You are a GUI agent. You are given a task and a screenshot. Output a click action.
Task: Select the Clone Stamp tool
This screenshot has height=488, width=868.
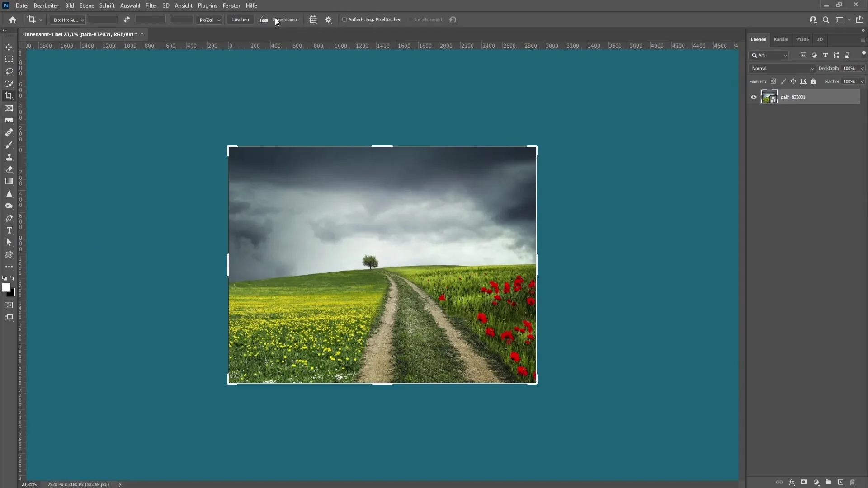point(9,157)
